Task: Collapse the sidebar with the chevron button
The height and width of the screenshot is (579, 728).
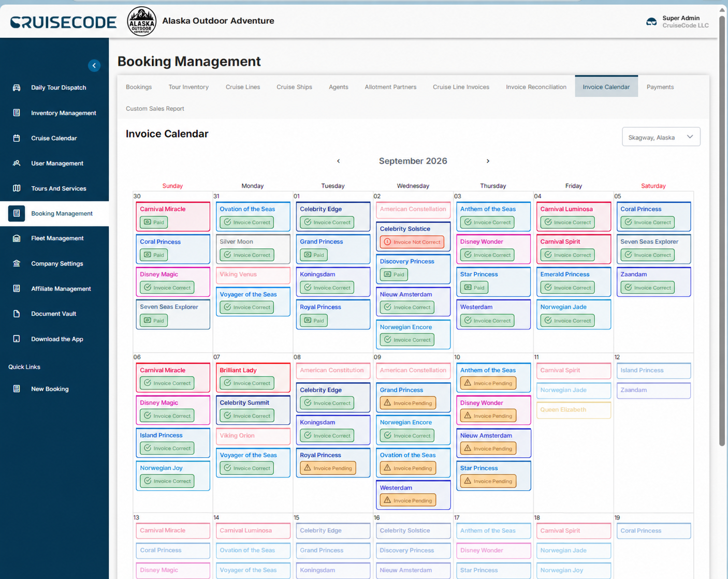Action: (x=94, y=65)
